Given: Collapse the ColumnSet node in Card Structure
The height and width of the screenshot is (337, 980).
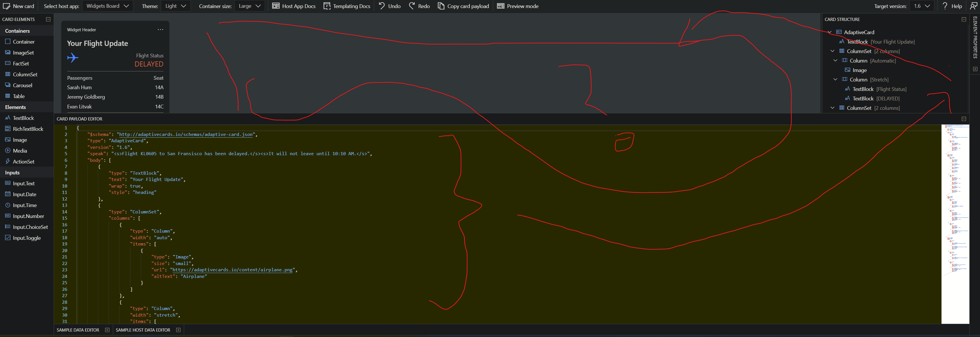Looking at the screenshot, I should pos(832,51).
